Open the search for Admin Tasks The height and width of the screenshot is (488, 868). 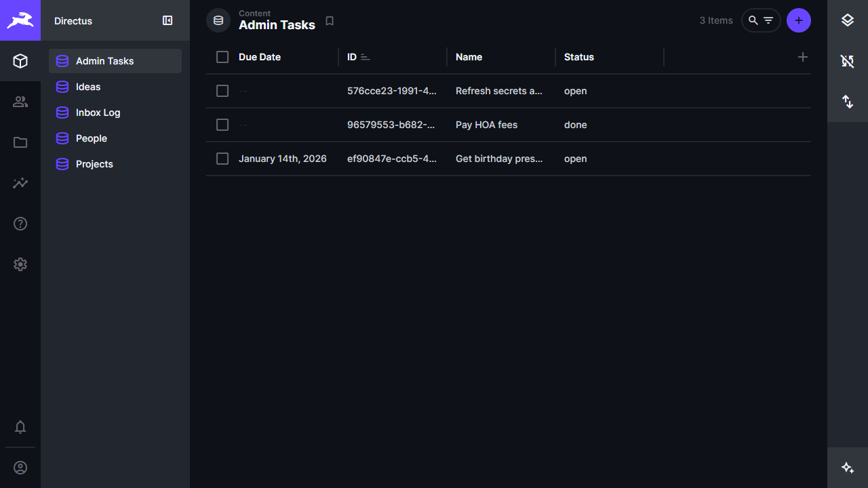pos(753,20)
